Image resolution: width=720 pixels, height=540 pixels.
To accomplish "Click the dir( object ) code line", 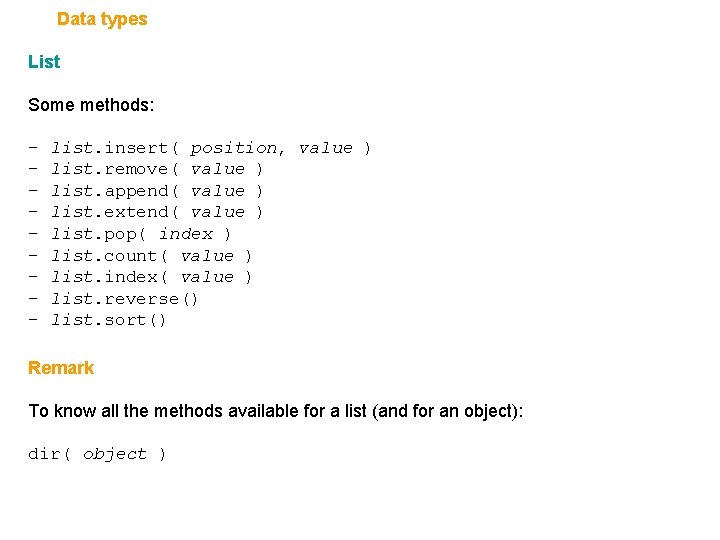I will [97, 454].
